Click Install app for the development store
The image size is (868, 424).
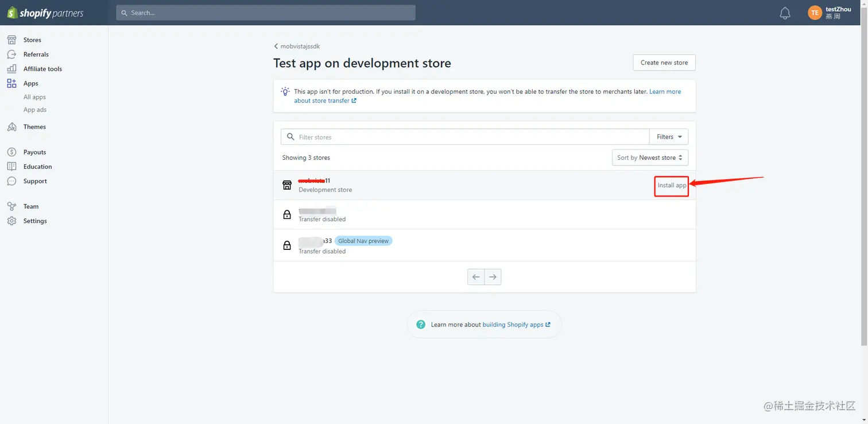coord(672,185)
